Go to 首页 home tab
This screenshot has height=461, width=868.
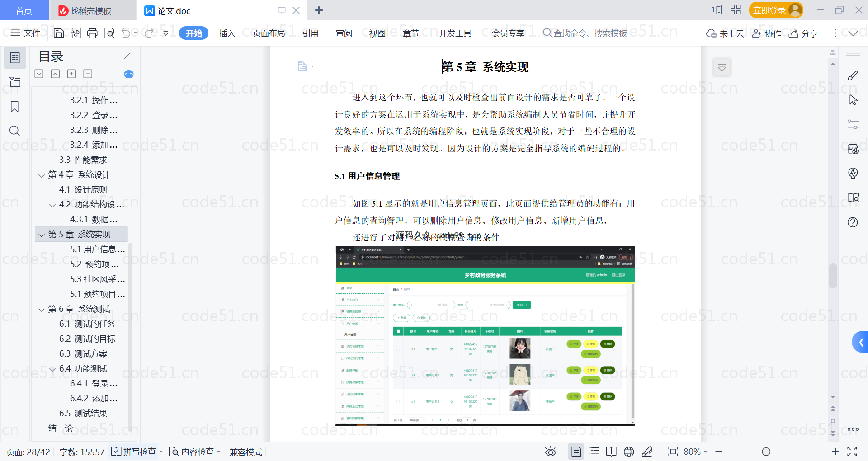pos(24,10)
